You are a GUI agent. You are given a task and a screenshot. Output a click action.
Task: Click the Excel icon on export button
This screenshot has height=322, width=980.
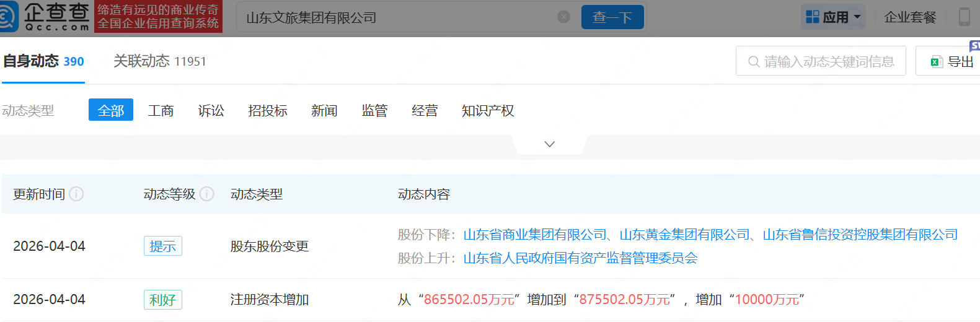point(937,61)
